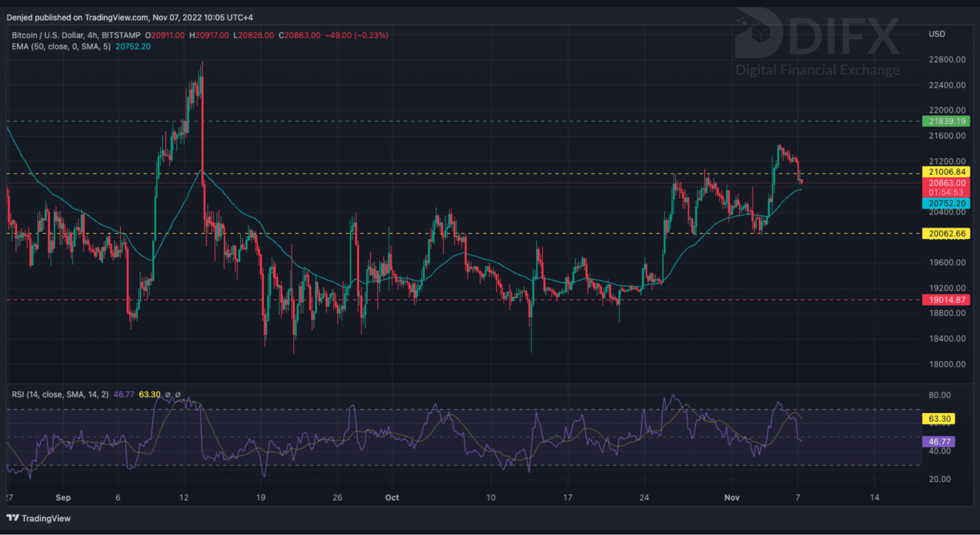Open the USD currency selector on price axis
Screen dimensions: 980x535
(936, 34)
